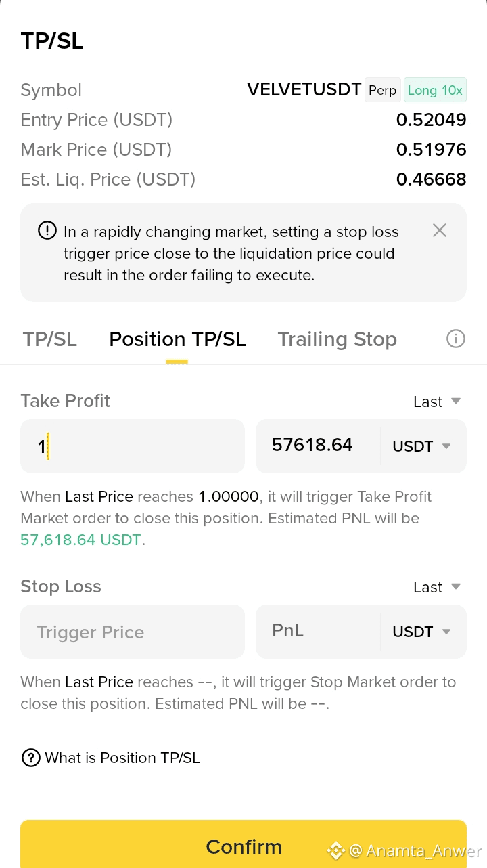487x868 pixels.
Task: Tap the Stop Loss PnL input field
Action: (x=318, y=632)
